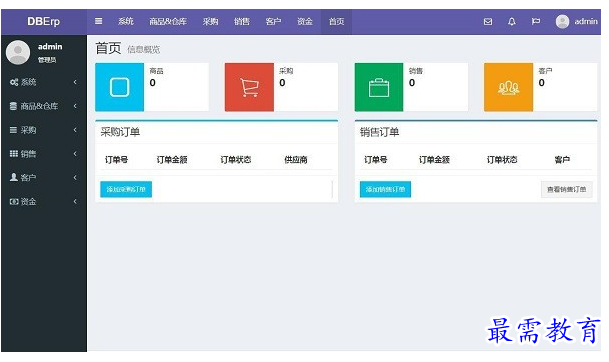Click the 查看销售订单 button

pyautogui.click(x=567, y=190)
